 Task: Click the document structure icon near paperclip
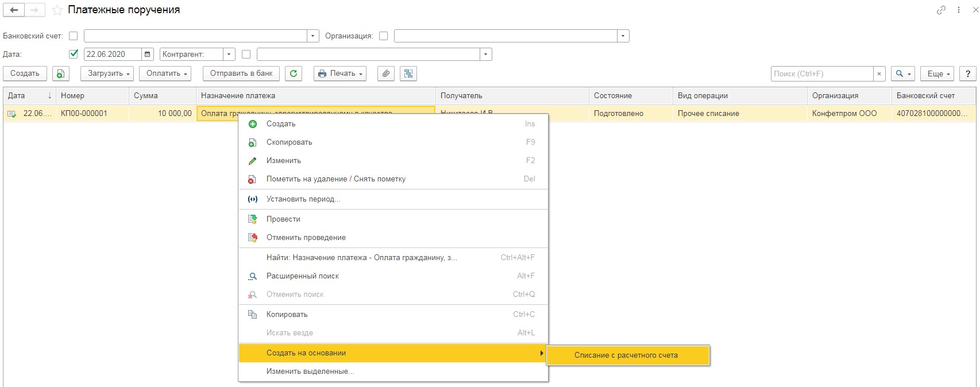[408, 73]
